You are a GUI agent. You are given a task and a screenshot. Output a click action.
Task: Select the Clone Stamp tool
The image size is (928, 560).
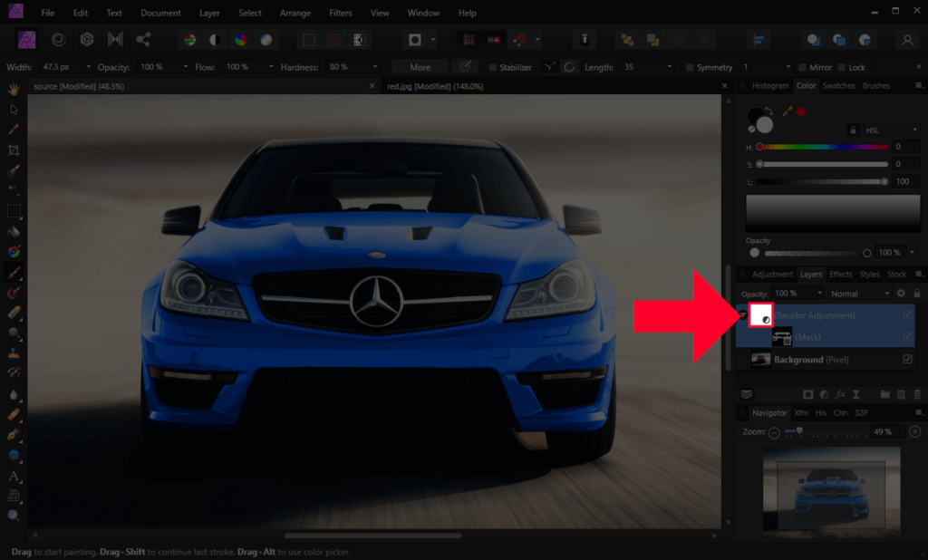tap(14, 354)
